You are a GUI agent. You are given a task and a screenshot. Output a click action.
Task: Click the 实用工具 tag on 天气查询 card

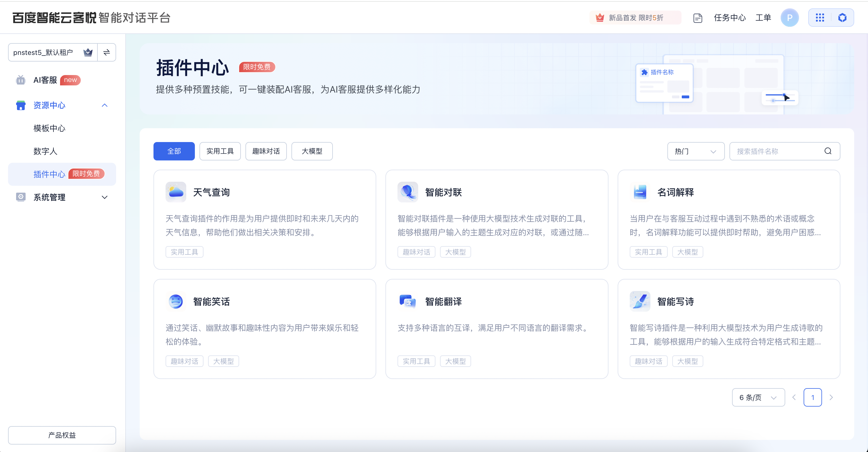[184, 252]
